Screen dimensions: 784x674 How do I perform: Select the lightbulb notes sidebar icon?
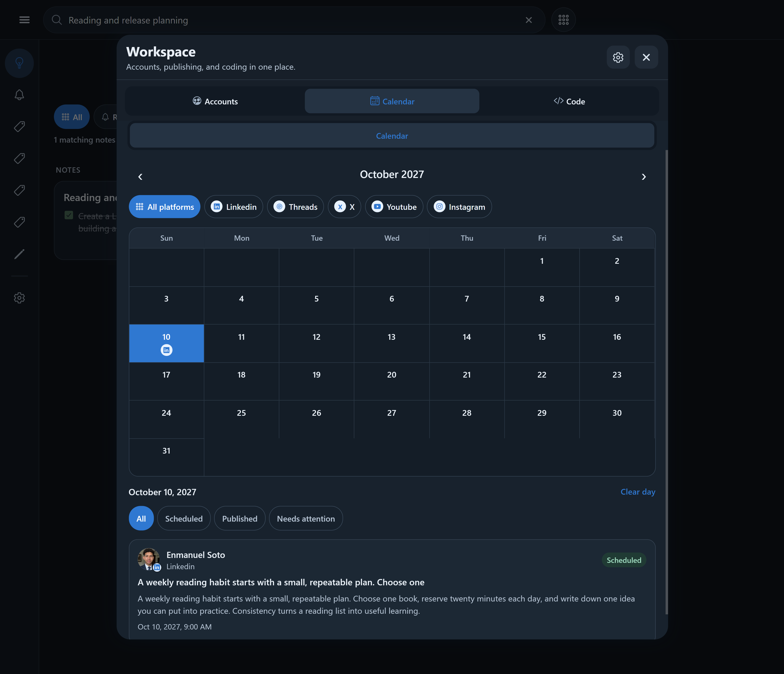point(19,63)
